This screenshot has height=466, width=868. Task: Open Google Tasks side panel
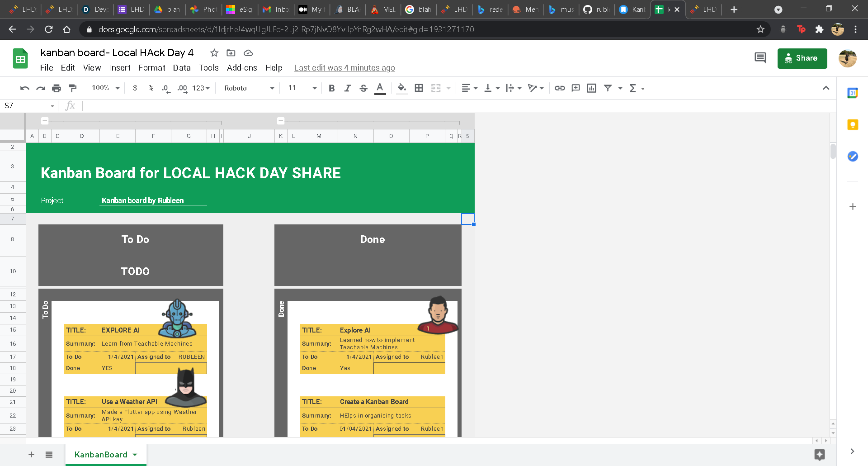tap(853, 157)
